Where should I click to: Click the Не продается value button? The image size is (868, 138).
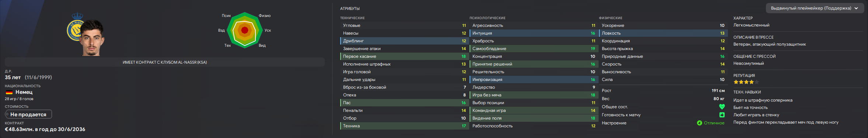(28, 114)
